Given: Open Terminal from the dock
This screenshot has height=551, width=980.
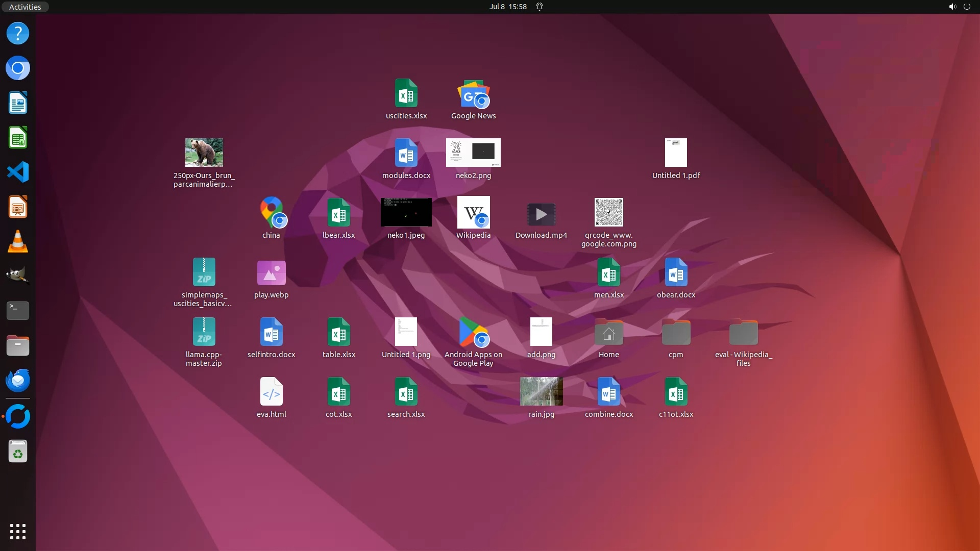Looking at the screenshot, I should tap(18, 310).
